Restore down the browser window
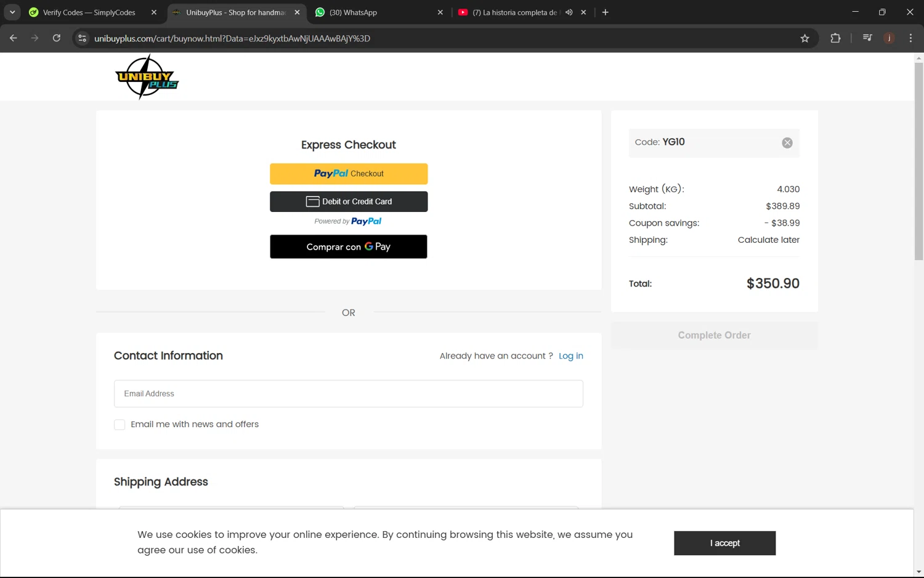Image resolution: width=924 pixels, height=578 pixels. click(x=882, y=12)
